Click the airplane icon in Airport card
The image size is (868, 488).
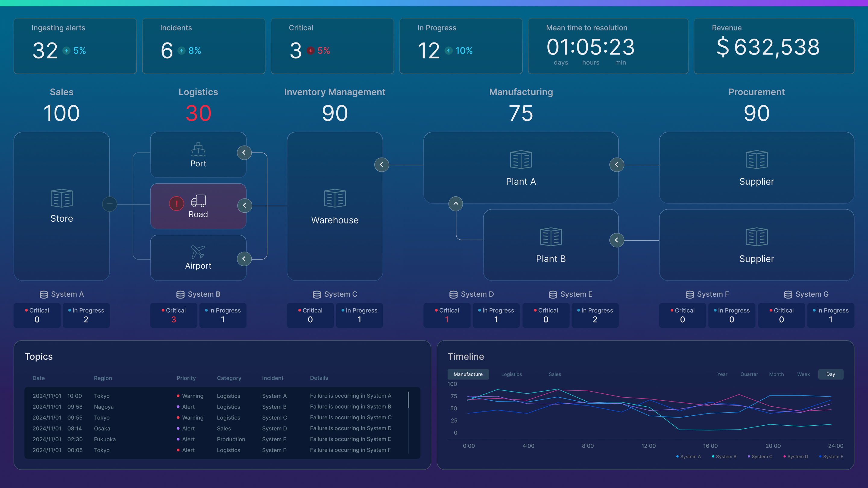pos(198,252)
